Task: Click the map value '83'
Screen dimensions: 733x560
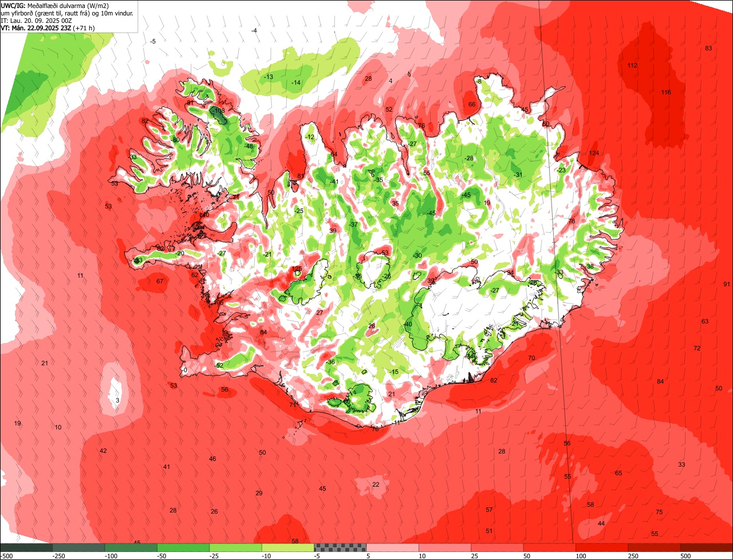Action: tap(708, 48)
